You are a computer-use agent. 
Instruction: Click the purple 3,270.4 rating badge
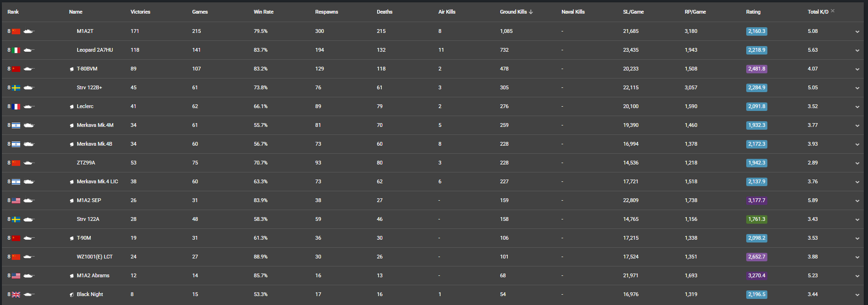(x=757, y=276)
